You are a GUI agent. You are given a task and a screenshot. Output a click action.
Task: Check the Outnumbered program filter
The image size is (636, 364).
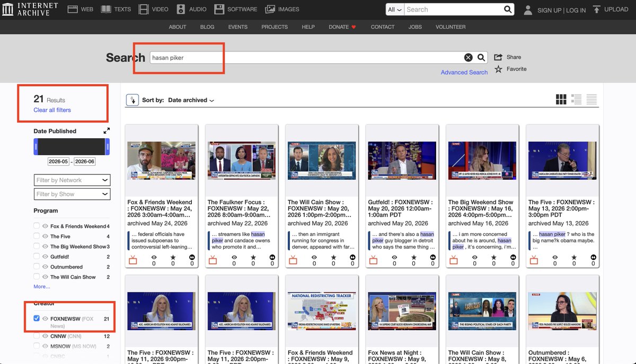point(37,267)
